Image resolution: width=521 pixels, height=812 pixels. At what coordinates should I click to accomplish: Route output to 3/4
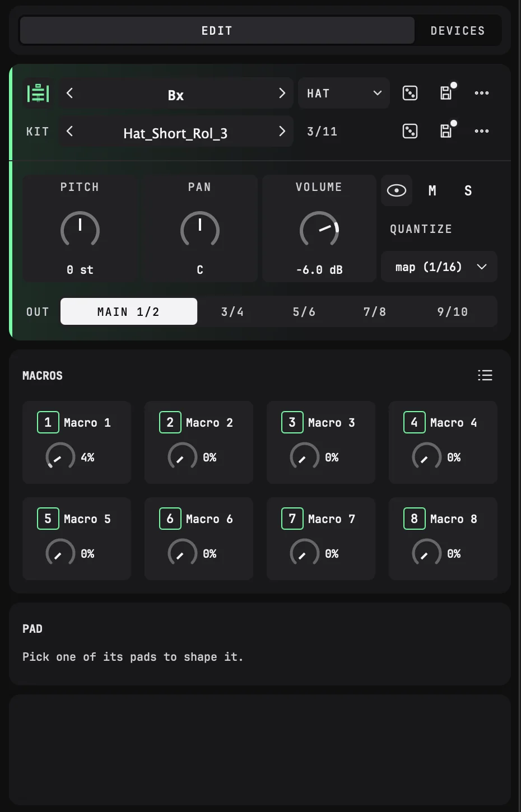232,311
